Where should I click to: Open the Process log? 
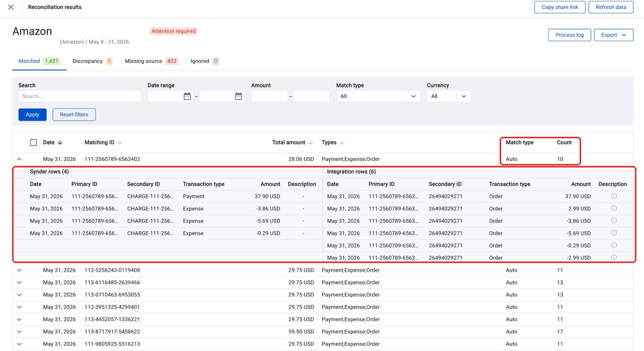(570, 35)
